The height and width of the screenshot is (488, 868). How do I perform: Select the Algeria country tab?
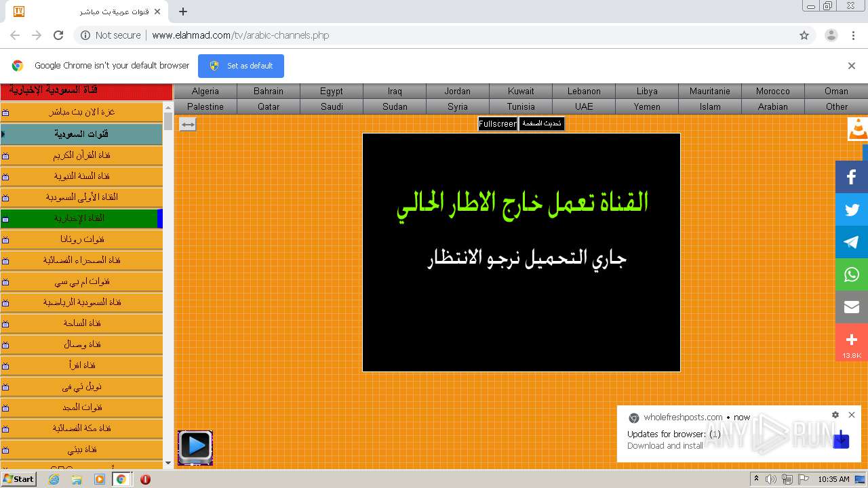[x=205, y=91]
